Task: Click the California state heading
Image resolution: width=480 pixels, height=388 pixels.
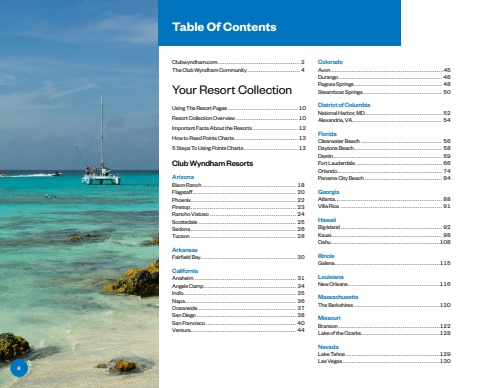Action: pos(185,271)
